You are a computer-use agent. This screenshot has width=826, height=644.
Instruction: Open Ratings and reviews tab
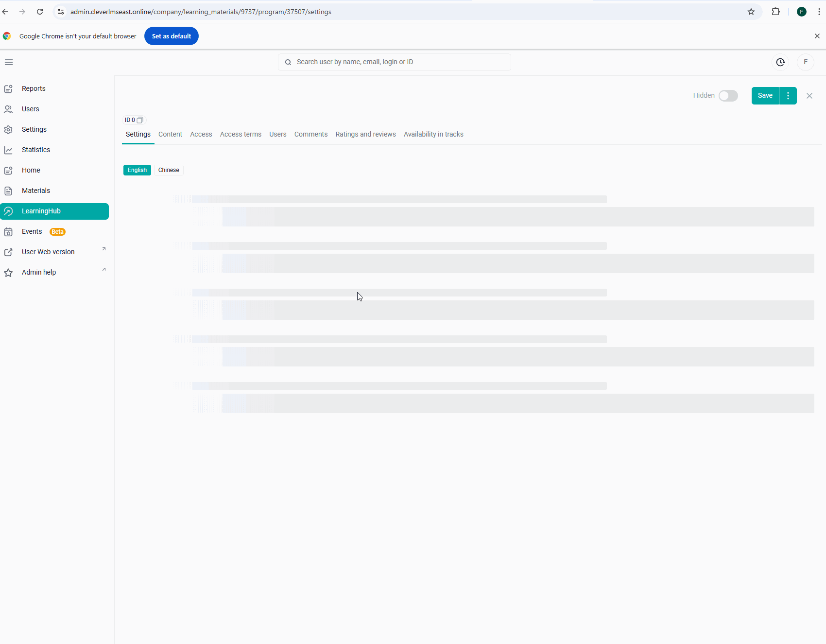tap(366, 134)
